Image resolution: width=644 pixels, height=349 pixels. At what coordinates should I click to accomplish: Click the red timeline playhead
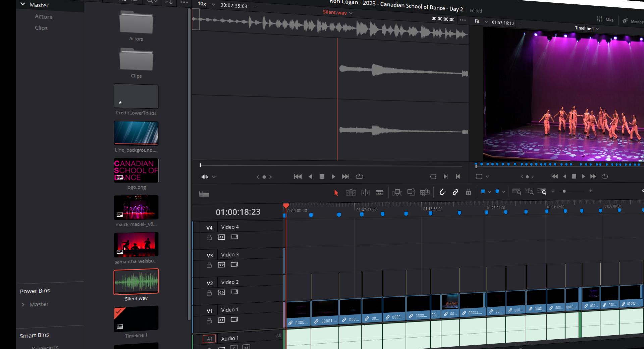click(286, 206)
